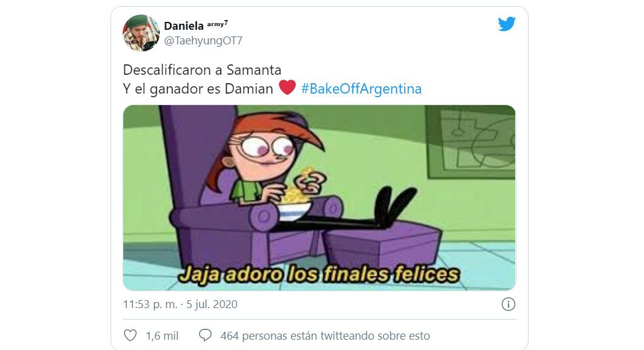
Task: Open the cartoon meme image
Action: 319,197
